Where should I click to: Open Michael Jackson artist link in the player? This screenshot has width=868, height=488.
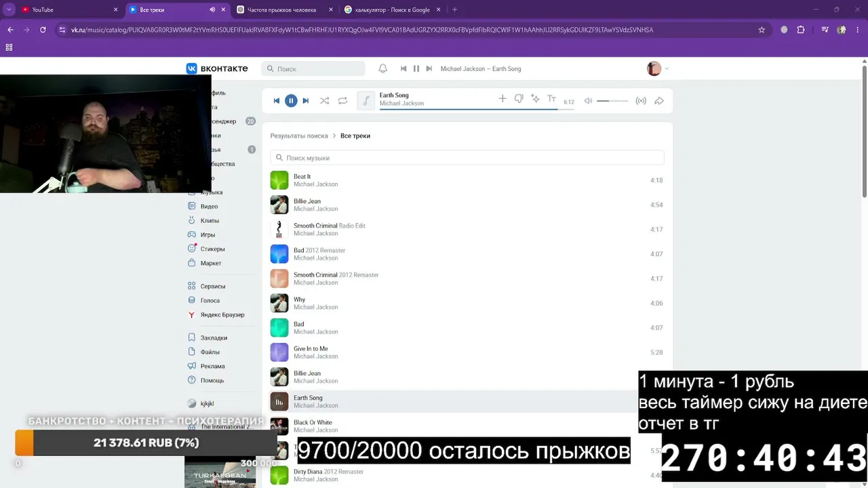[x=401, y=104]
